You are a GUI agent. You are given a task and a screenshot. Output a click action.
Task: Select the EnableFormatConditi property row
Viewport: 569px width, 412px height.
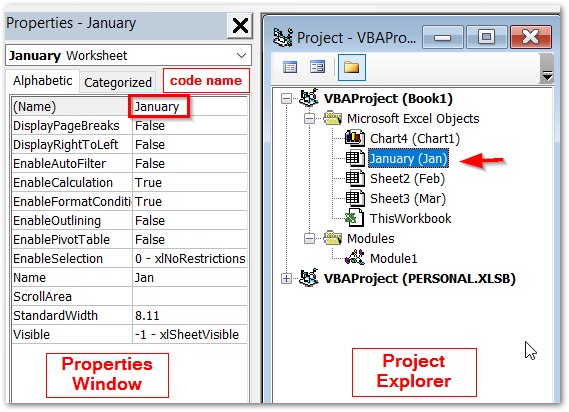[130, 201]
